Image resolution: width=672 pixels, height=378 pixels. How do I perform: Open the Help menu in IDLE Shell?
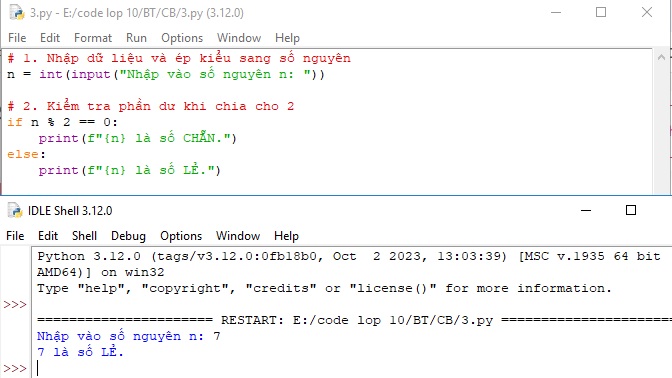286,236
